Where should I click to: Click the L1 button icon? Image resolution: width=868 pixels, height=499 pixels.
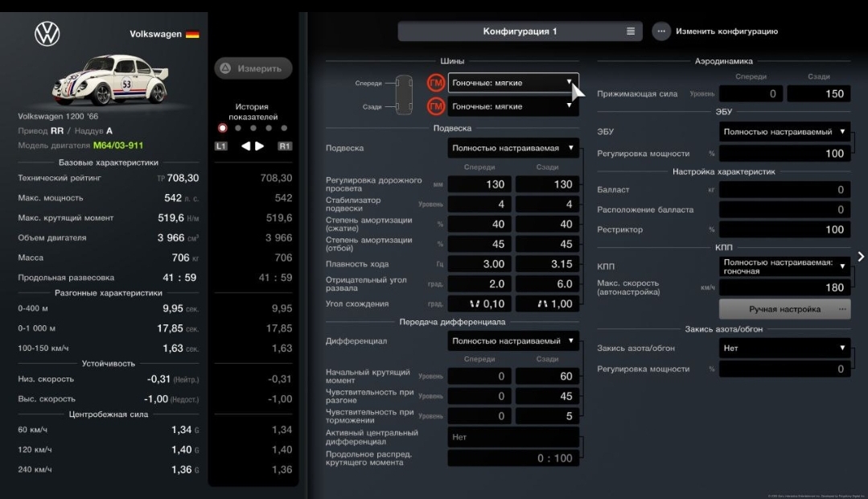tap(221, 146)
